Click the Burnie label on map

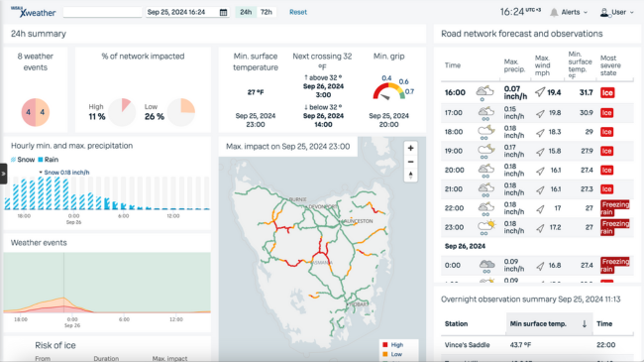point(298,199)
